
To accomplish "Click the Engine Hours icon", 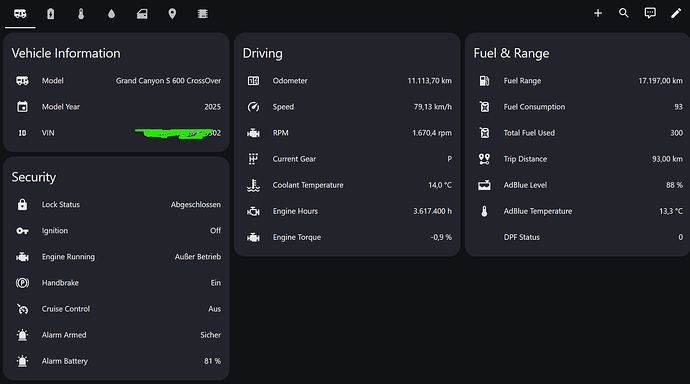I will pyautogui.click(x=253, y=211).
